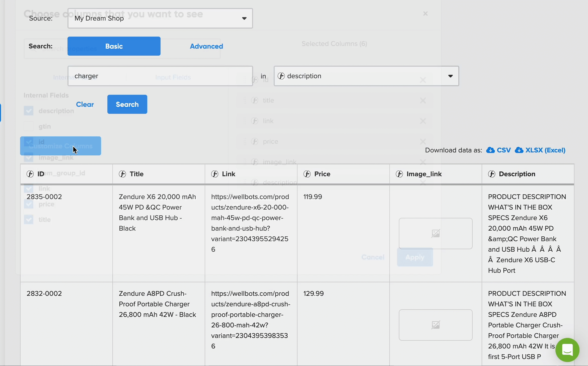Click the function icon beside the Price header
This screenshot has width=588, height=366.
307,174
